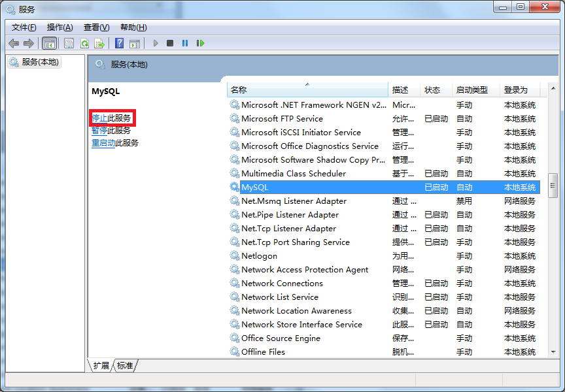Click the forward navigation arrow
Viewport: 565px width, 392px height.
point(29,43)
